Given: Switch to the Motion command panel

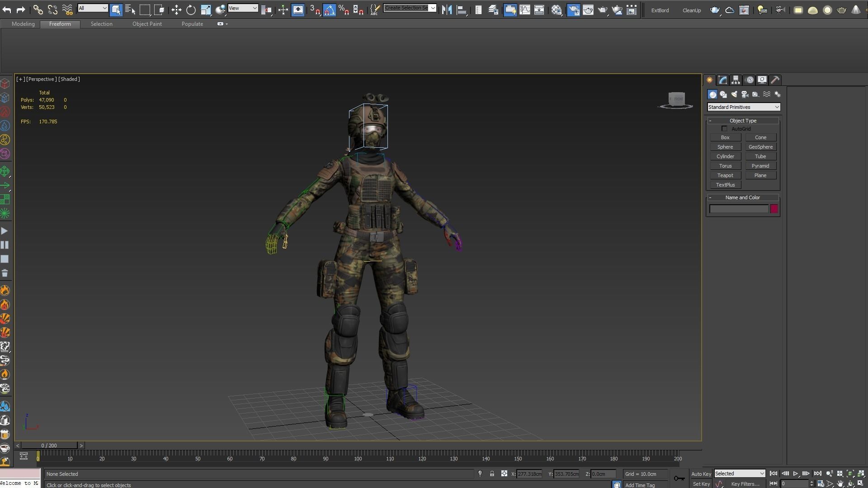Looking at the screenshot, I should [749, 80].
